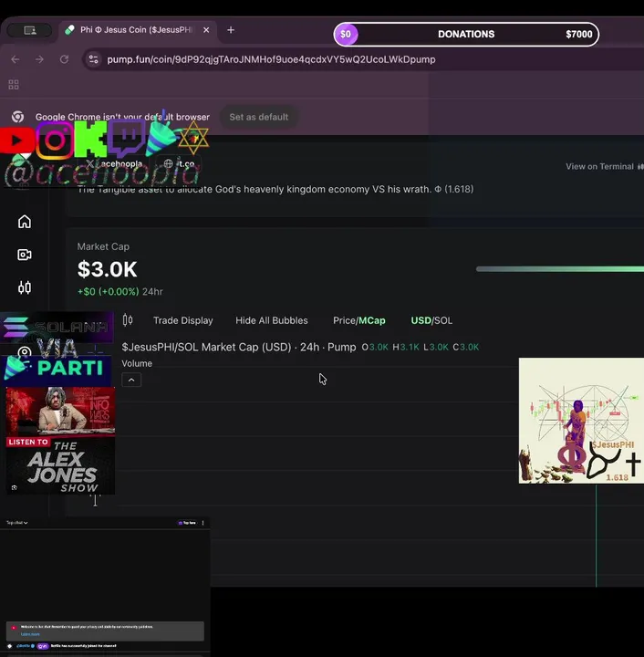
Task: Click the Instagram overlay icon
Action: 55,141
